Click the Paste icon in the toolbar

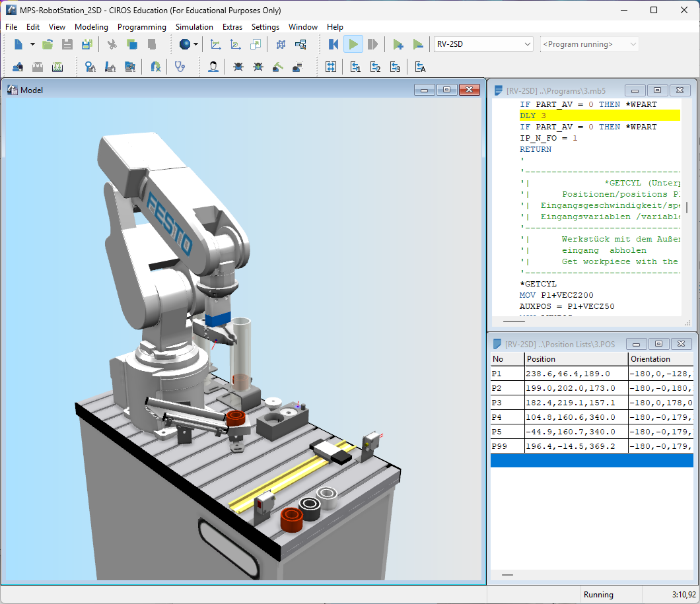(152, 44)
